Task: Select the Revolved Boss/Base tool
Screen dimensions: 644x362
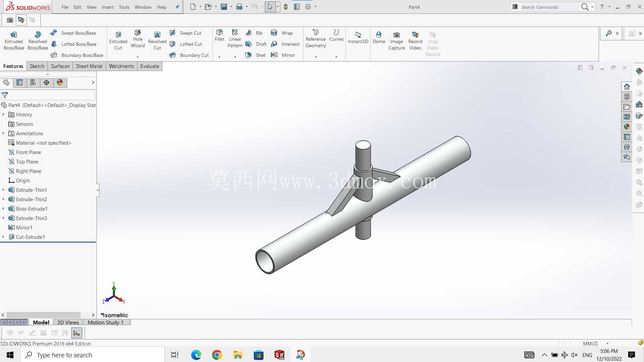Action: 38,41
